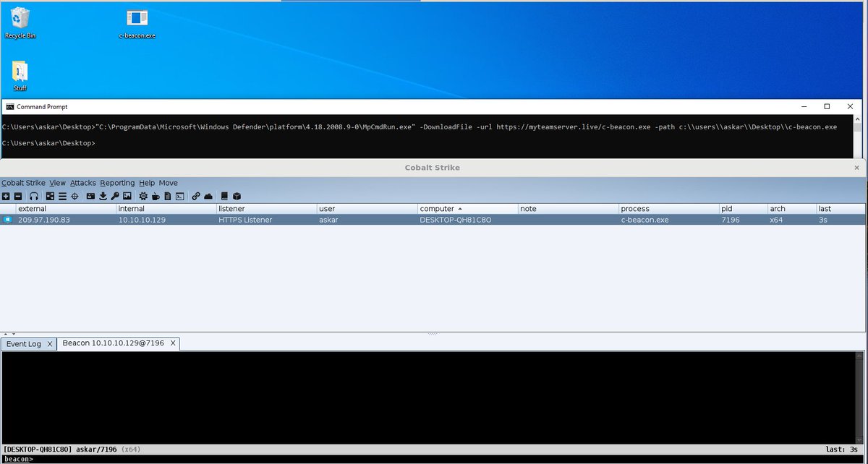Click Windows icon in beacon session row
This screenshot has height=464, width=868.
(x=8, y=220)
